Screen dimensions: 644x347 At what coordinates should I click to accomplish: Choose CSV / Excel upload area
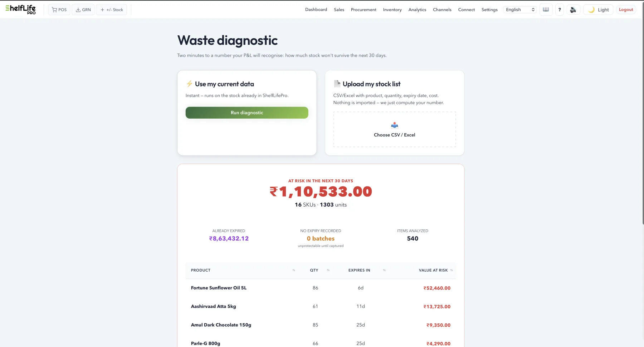[x=395, y=129]
